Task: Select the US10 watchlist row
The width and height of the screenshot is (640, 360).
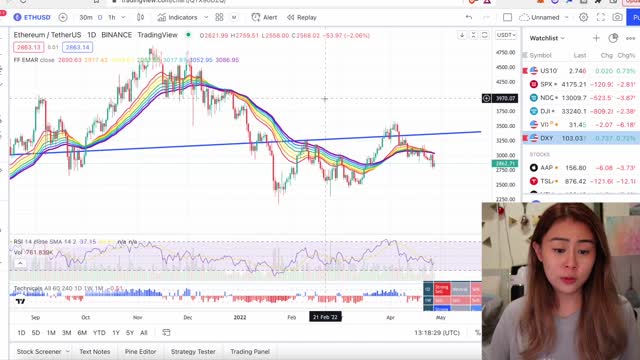Action: pos(581,71)
